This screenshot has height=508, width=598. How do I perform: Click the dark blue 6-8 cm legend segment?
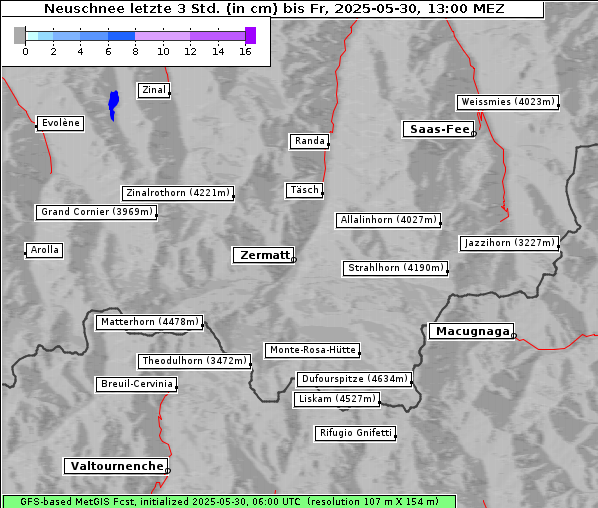(x=122, y=36)
